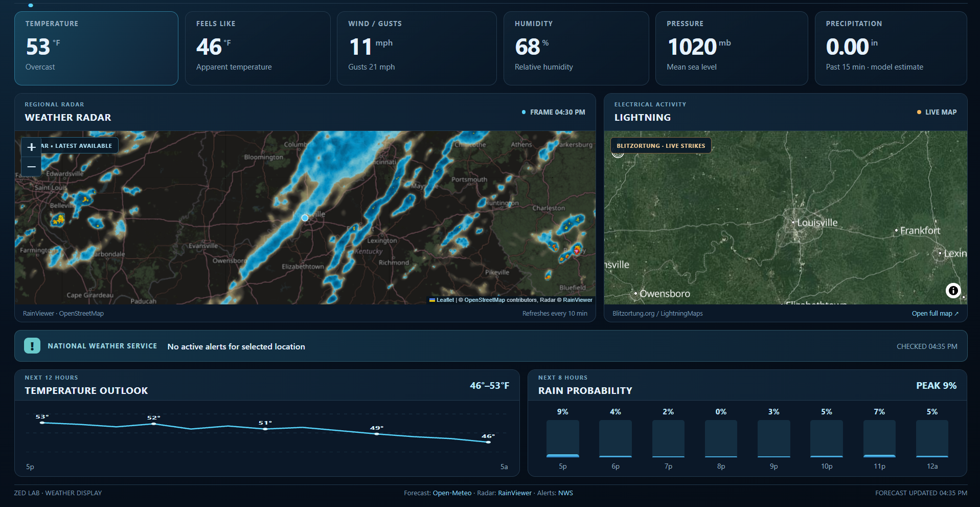
Task: Click the Blitzortung.org / LightningMaps credit
Action: [657, 314]
